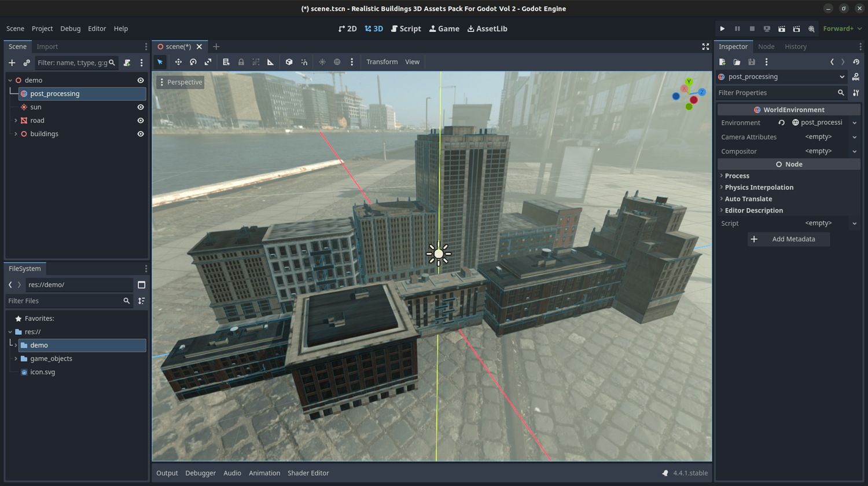This screenshot has width=868, height=486.
Task: Click the notifications bell icon
Action: click(x=665, y=473)
